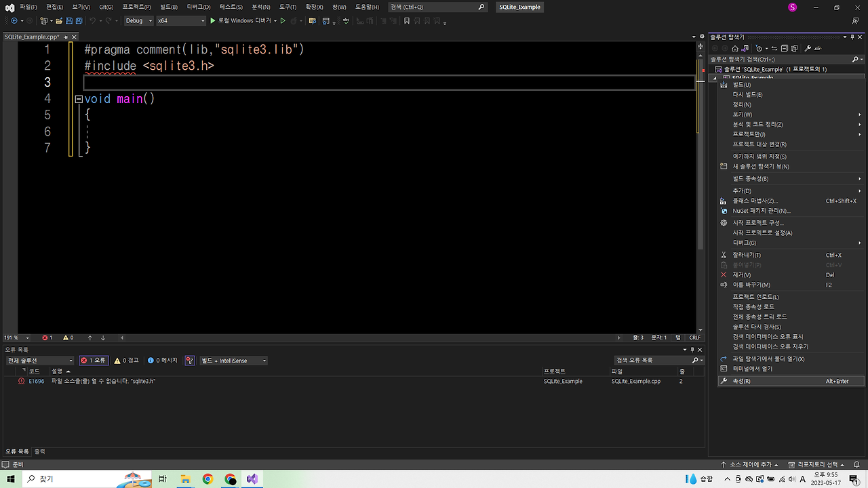Click the search magnifier in Solution Explorer
Screen dimensions: 868x488
[x=854, y=59]
